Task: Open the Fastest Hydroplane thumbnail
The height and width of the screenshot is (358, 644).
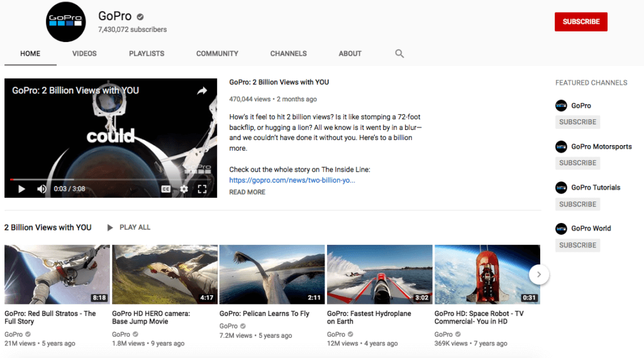Action: point(379,274)
